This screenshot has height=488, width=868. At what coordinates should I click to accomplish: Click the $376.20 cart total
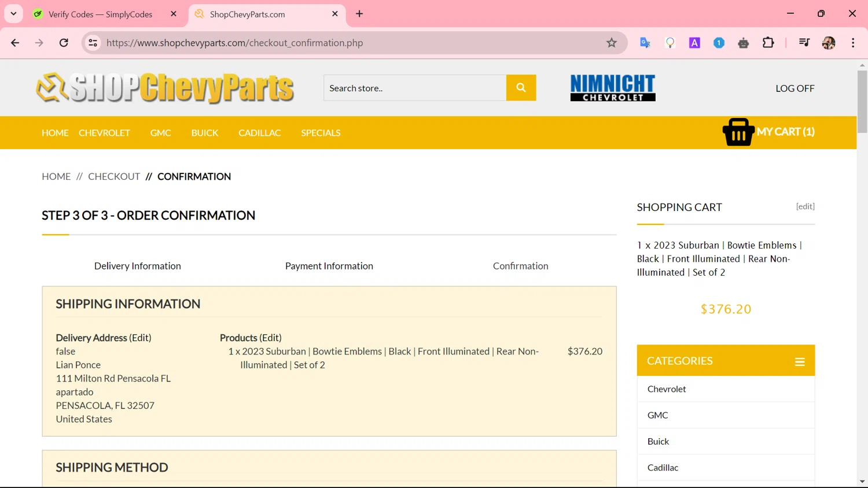coord(726,309)
